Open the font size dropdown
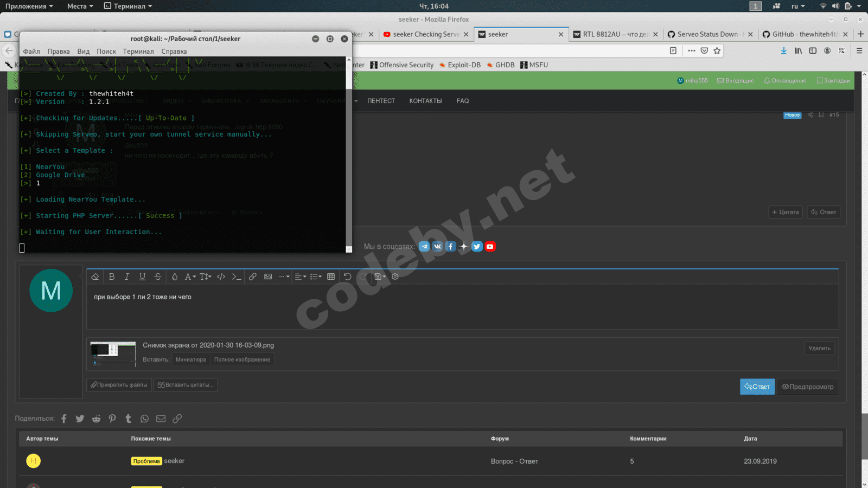 coord(205,277)
